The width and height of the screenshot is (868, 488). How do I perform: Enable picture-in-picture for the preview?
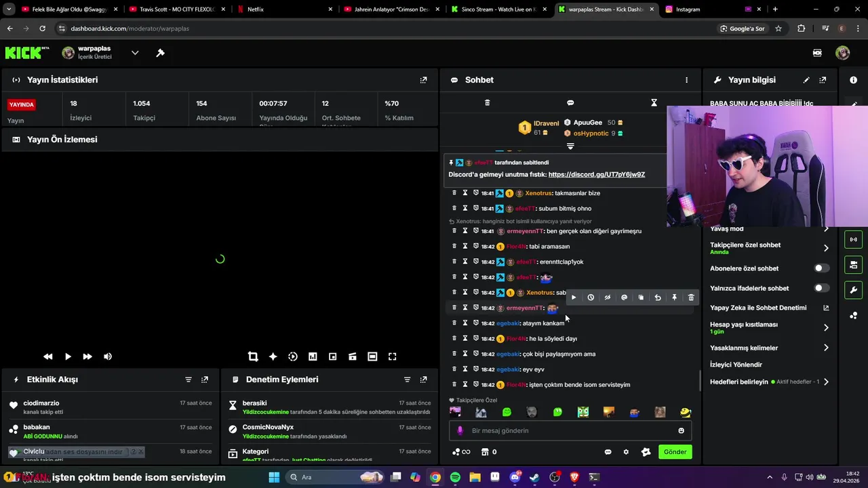click(332, 357)
